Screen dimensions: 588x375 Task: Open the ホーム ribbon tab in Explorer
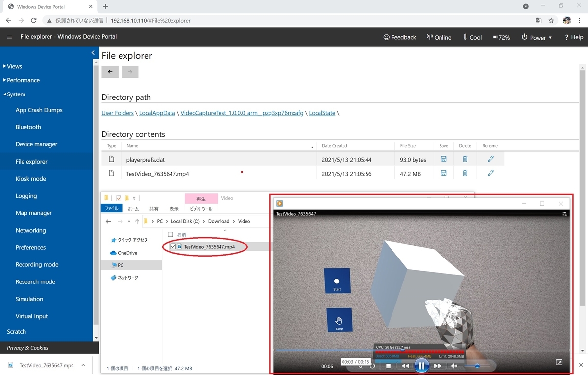pos(133,209)
